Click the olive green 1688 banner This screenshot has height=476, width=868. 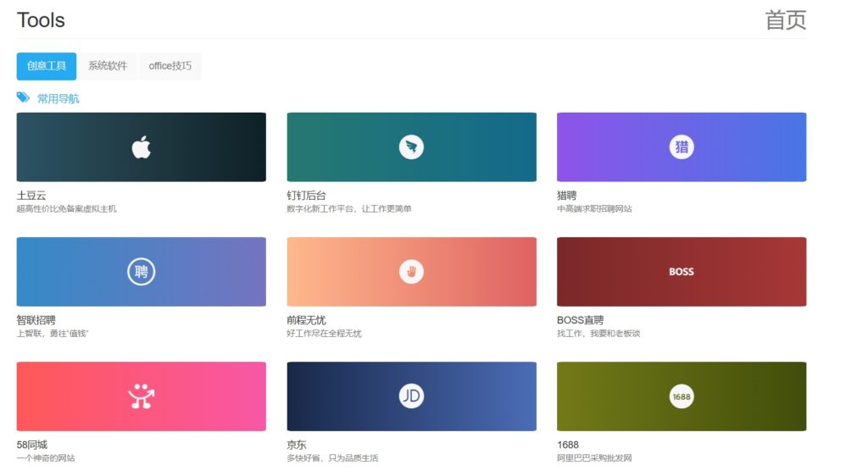pyautogui.click(x=682, y=396)
